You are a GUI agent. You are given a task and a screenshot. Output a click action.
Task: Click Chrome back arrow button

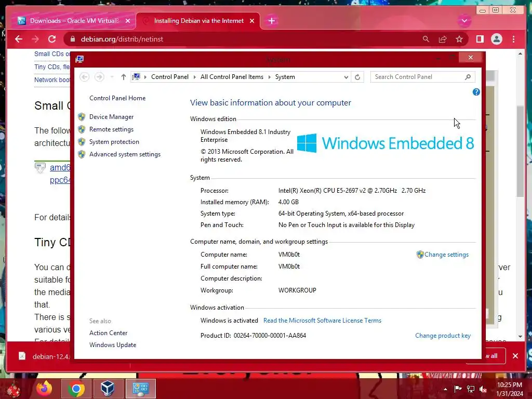point(19,39)
